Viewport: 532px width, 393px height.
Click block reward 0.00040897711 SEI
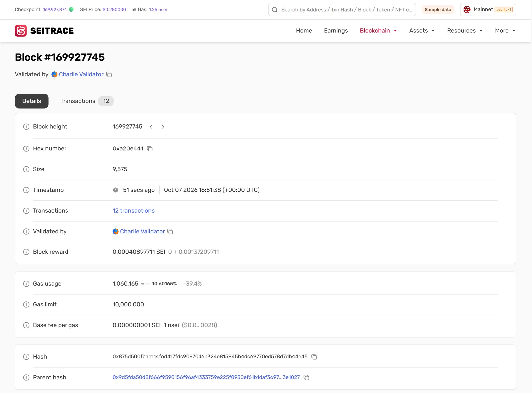(x=139, y=252)
